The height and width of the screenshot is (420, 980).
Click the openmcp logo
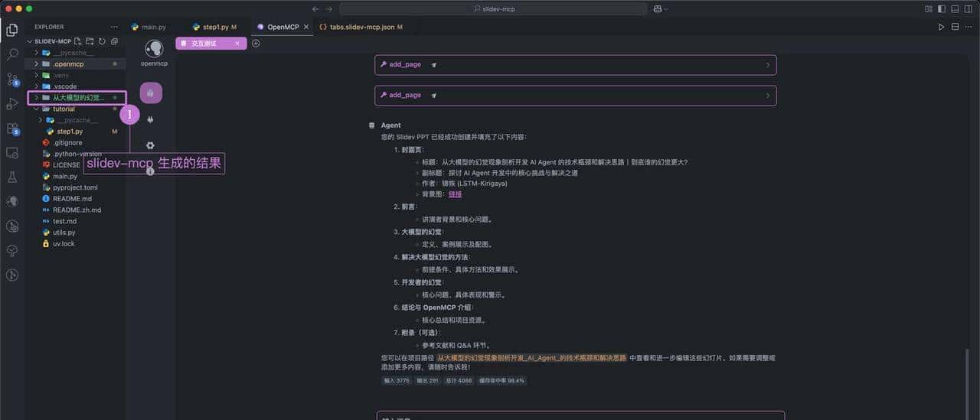point(154,49)
